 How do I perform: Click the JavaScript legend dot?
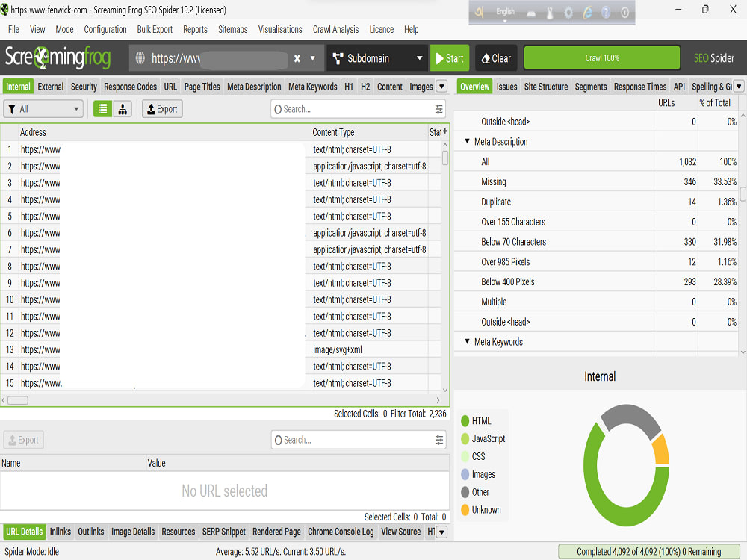tap(465, 438)
